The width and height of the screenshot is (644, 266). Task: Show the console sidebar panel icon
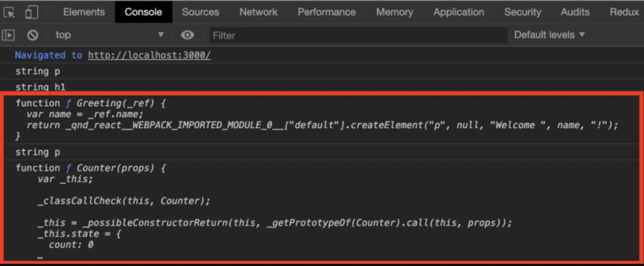tap(8, 35)
